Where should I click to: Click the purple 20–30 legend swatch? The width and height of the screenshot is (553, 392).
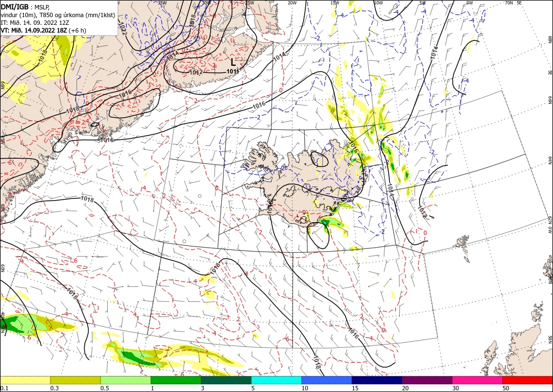pos(427,380)
